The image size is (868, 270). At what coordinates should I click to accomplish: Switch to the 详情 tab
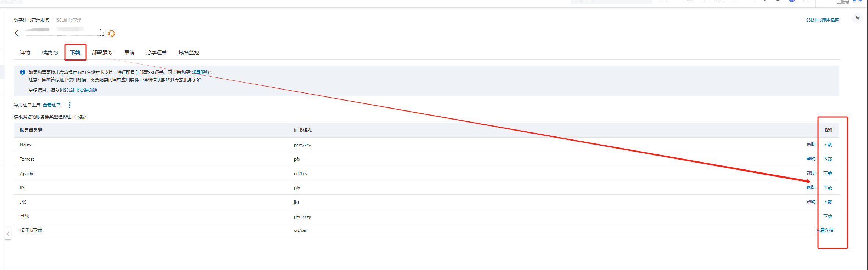point(25,53)
